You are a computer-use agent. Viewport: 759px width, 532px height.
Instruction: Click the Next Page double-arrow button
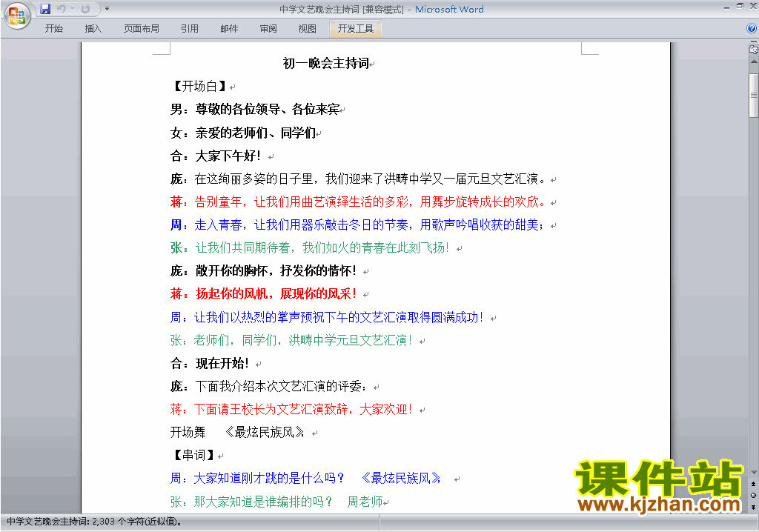pos(753,507)
